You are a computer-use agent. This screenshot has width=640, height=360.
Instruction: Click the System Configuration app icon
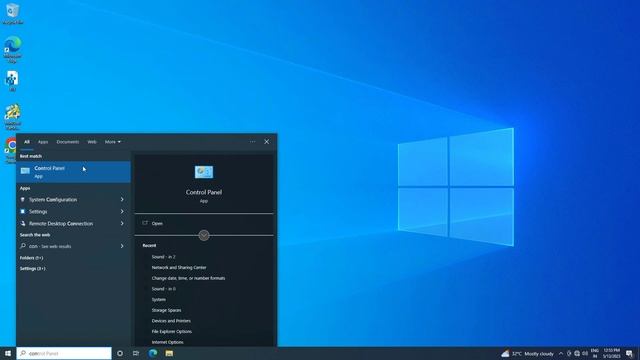pos(22,200)
